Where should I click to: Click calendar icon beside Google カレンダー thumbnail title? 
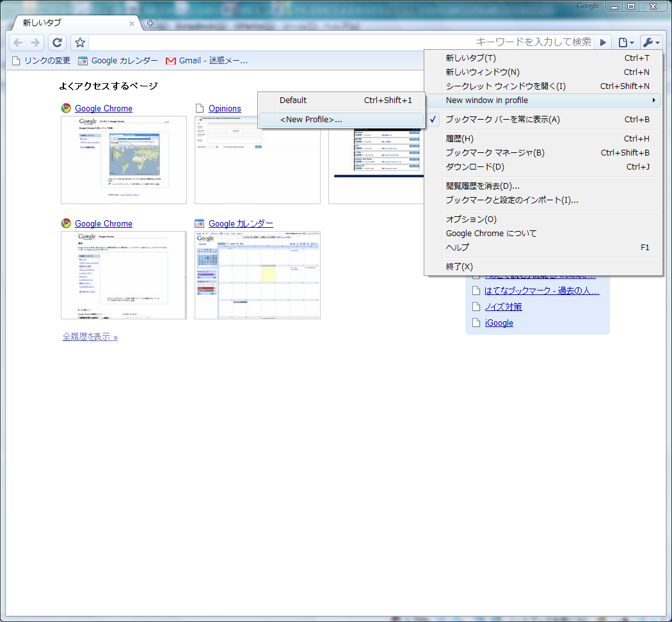coord(199,223)
